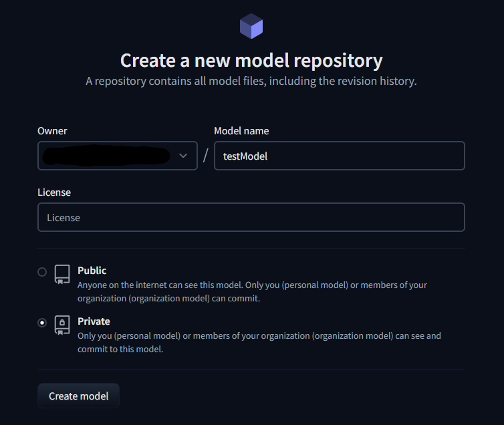Click the Create model button
Viewport: 504px width, 425px height.
(78, 396)
